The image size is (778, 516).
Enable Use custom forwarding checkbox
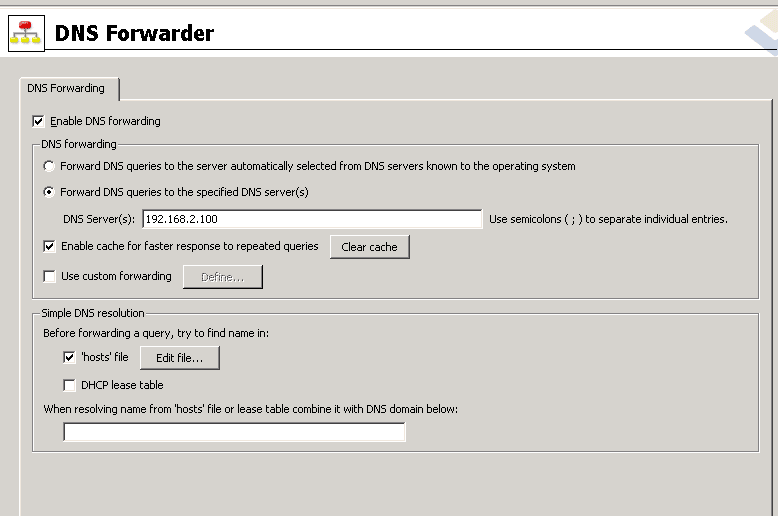click(49, 276)
